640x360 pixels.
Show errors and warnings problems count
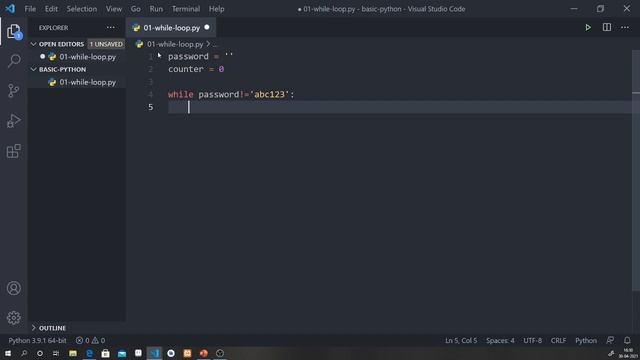(x=90, y=340)
